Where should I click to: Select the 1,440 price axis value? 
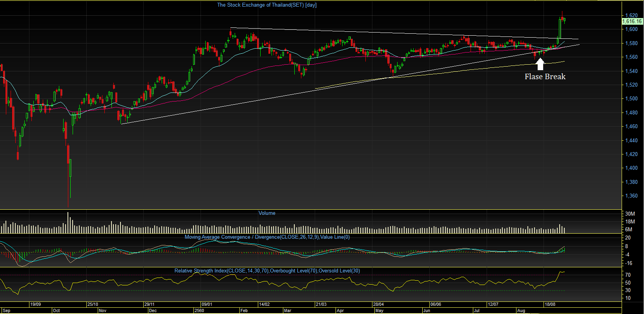point(631,140)
